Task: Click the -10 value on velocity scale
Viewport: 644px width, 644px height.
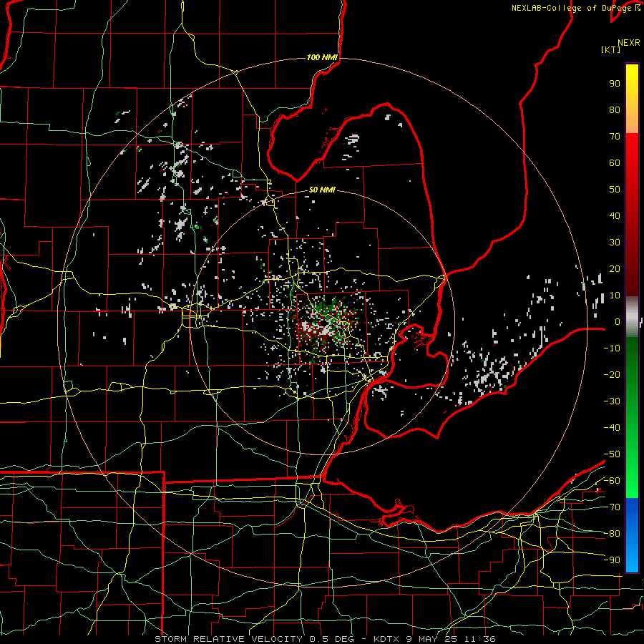Action: coord(612,348)
